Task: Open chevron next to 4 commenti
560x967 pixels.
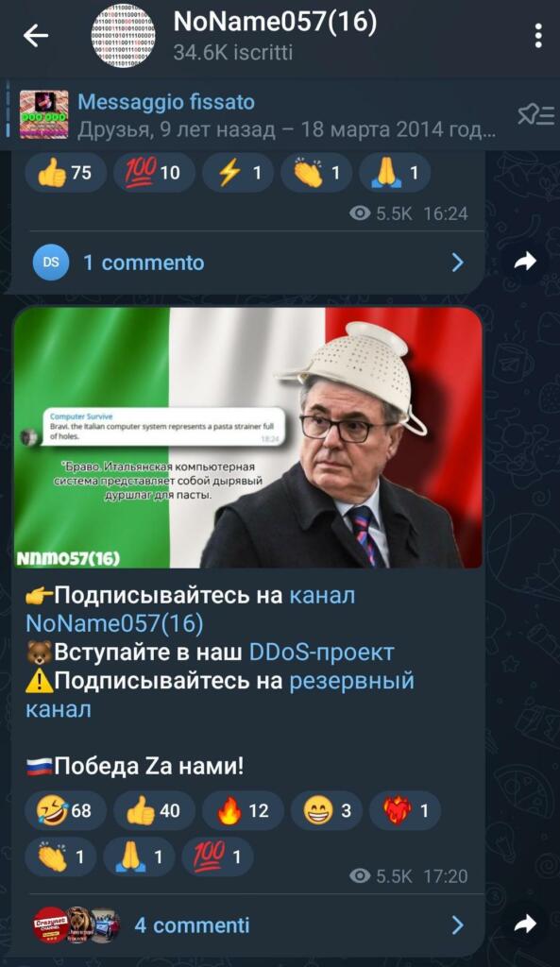Action: point(458,925)
